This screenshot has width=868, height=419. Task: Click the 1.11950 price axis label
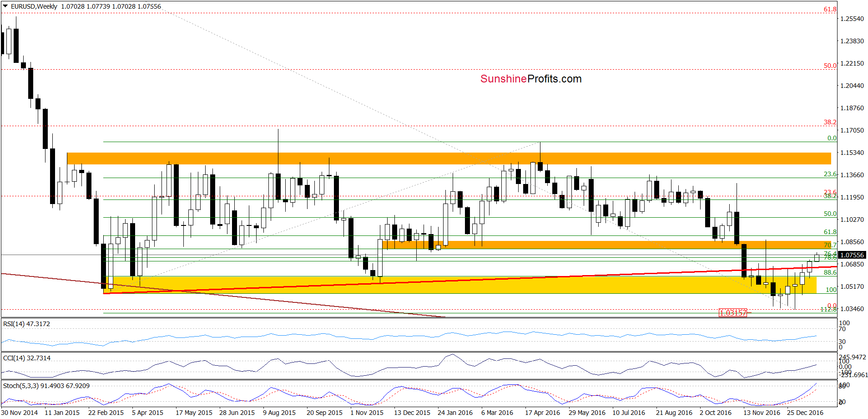(x=852, y=197)
